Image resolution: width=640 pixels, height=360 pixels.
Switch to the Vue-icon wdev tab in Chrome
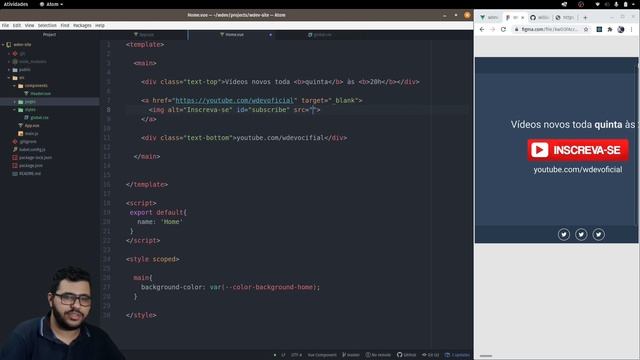coord(489,18)
